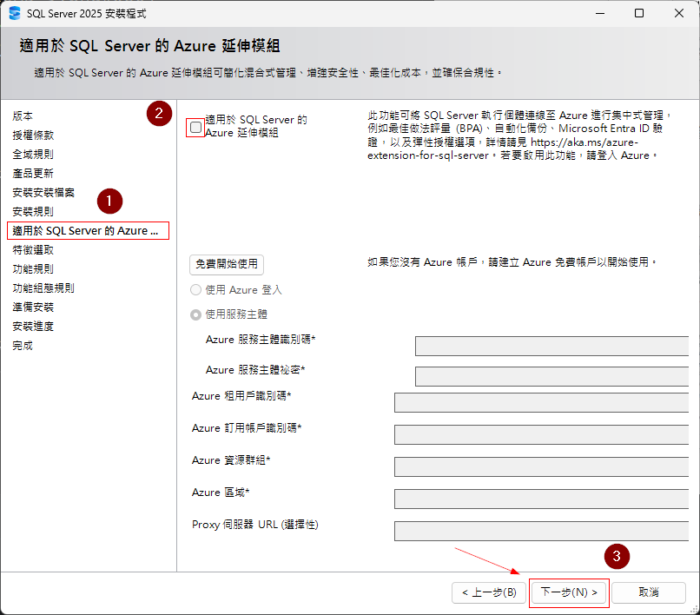Select the 功能規則 step

click(33, 269)
